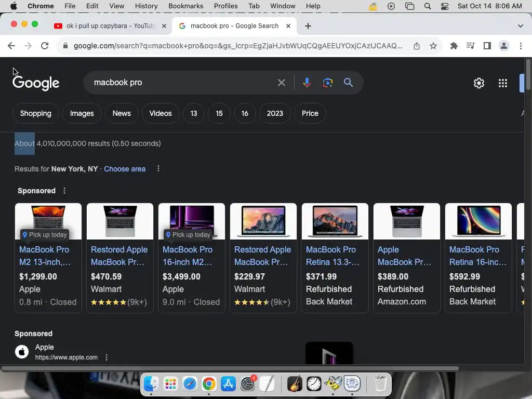Open Apple MacBook Pro $389.00 Amazon listing
The width and height of the screenshot is (532, 399).
pos(404,256)
